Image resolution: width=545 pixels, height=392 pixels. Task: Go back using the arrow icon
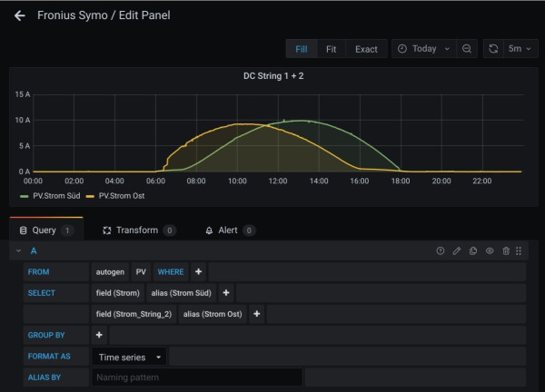coord(19,15)
